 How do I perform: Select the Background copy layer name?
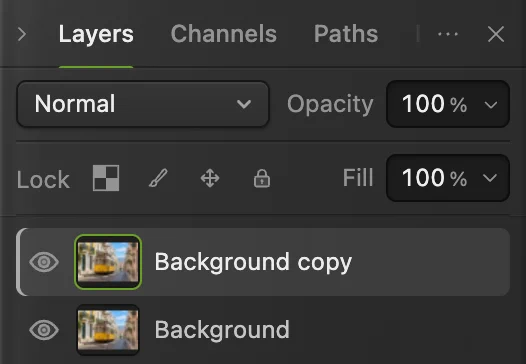(253, 262)
